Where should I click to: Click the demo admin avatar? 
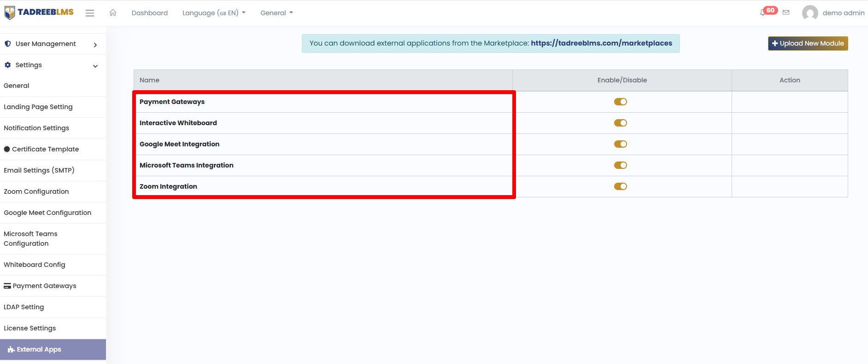(x=810, y=13)
